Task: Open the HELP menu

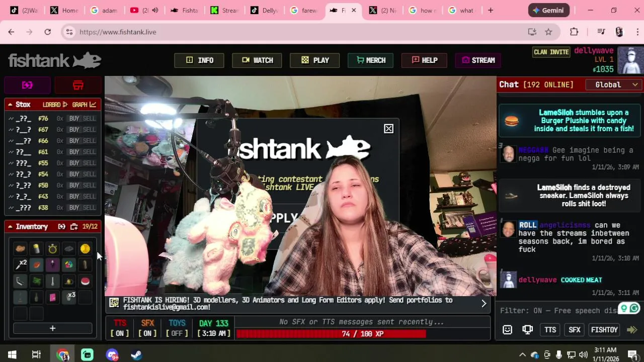Action: 425,60
